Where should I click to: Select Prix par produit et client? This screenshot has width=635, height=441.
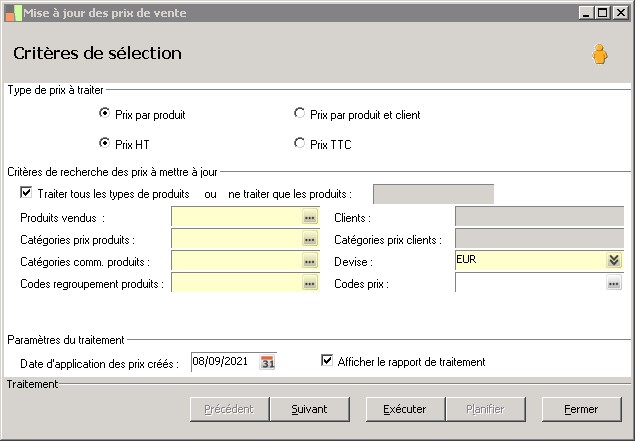(300, 114)
